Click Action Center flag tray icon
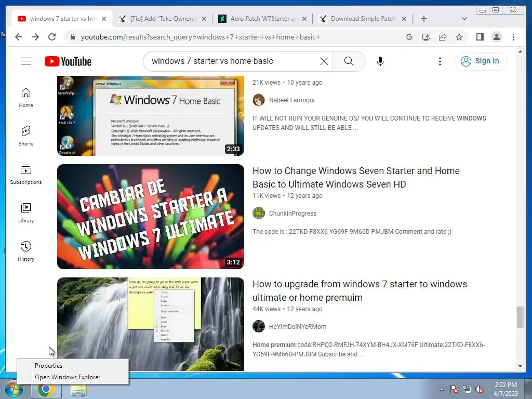Image resolution: width=532 pixels, height=399 pixels. [x=454, y=389]
